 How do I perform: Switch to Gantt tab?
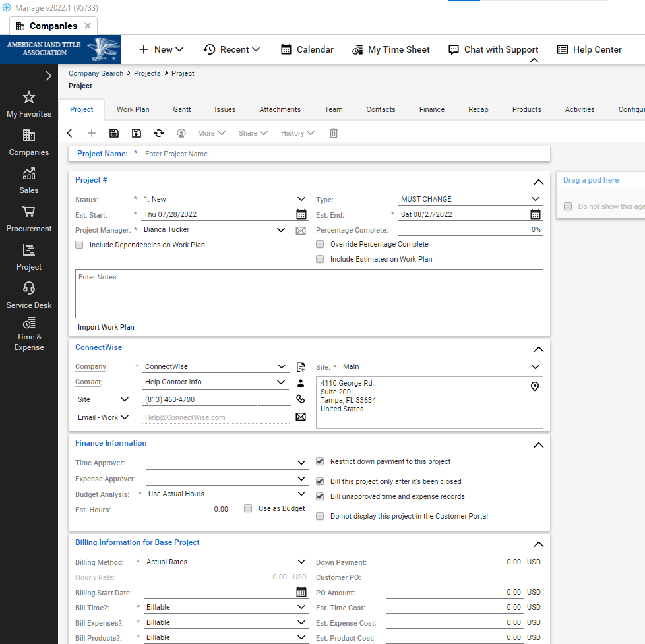[182, 110]
